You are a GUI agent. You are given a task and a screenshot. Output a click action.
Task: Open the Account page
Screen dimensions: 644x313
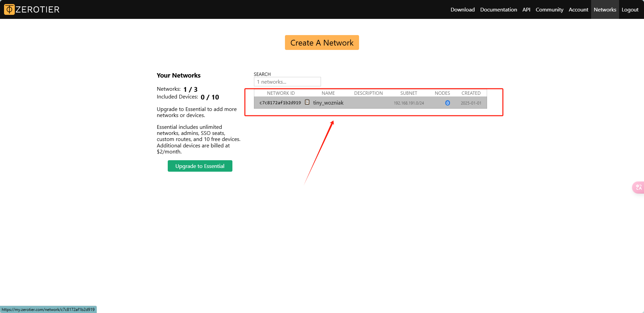tap(578, 9)
